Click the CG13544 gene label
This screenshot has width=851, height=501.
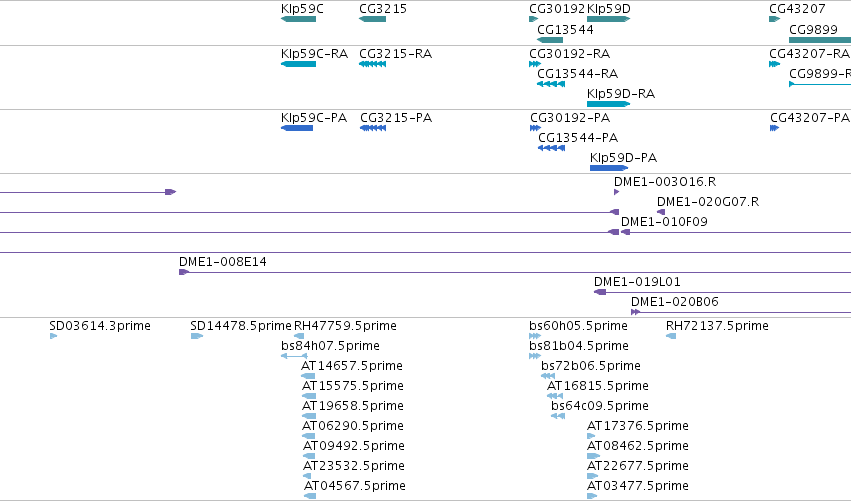pos(565,29)
